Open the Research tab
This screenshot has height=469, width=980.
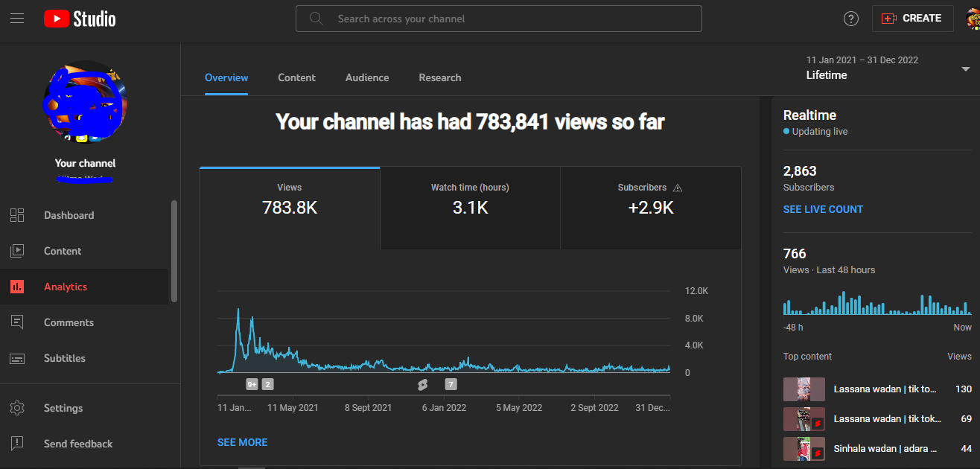tap(439, 77)
